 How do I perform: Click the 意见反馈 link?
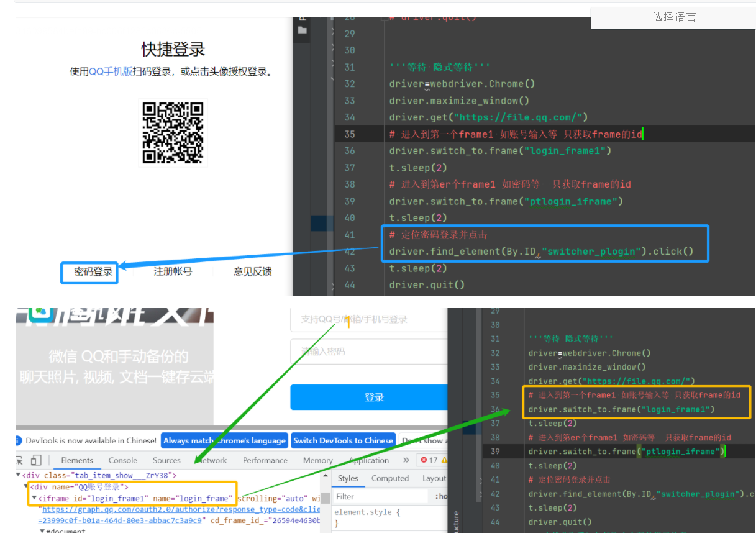tap(252, 271)
